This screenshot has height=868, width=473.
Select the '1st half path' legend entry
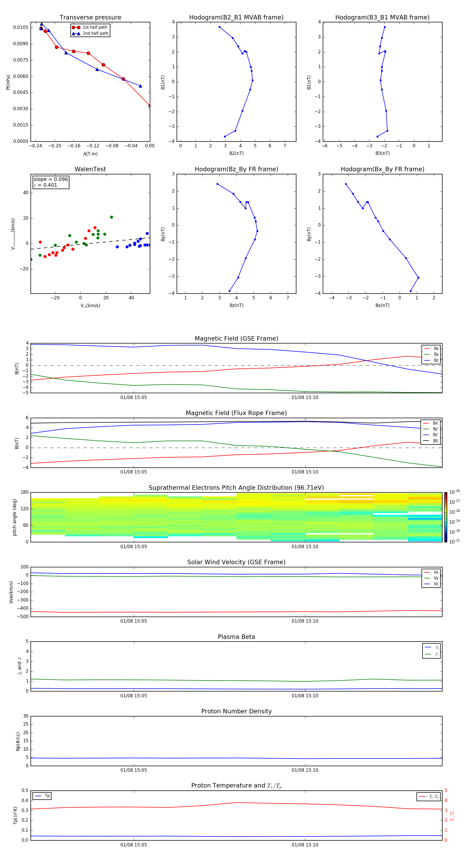point(90,27)
